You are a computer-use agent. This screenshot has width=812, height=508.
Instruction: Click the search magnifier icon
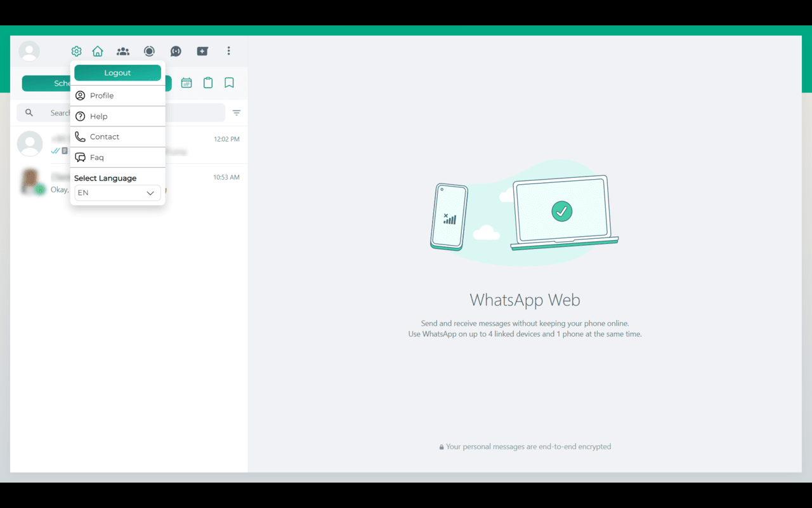coord(29,112)
